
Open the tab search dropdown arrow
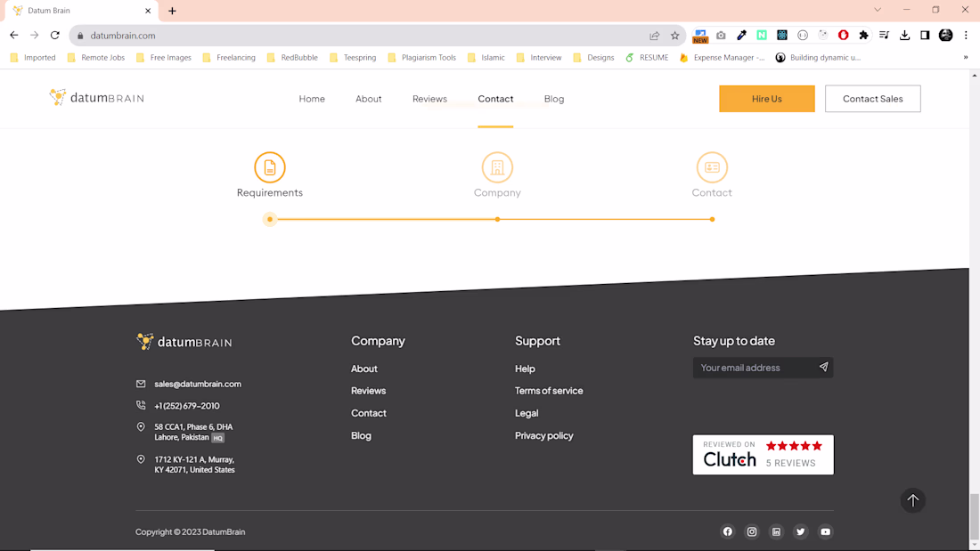(878, 10)
